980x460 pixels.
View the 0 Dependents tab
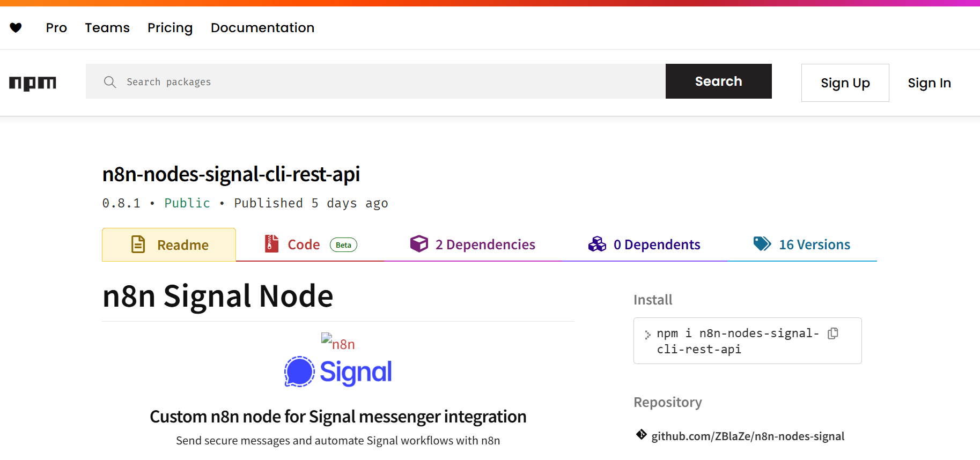[657, 244]
